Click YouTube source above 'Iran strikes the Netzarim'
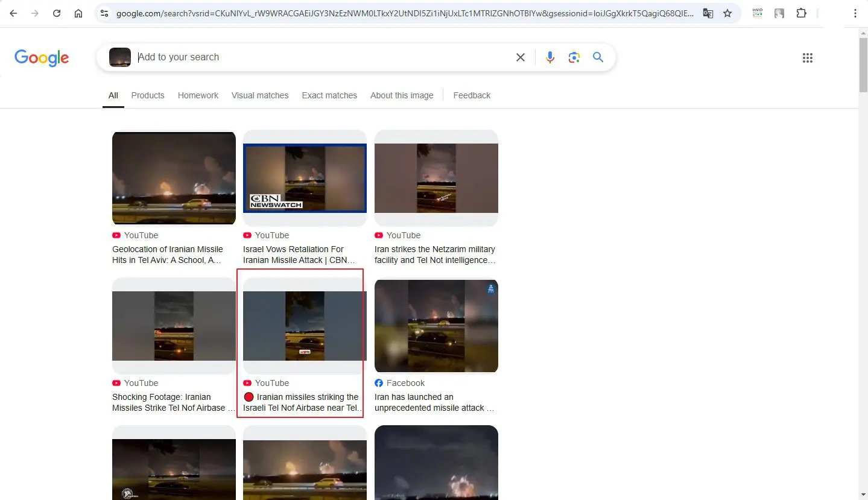Image resolution: width=868 pixels, height=500 pixels. (x=398, y=235)
